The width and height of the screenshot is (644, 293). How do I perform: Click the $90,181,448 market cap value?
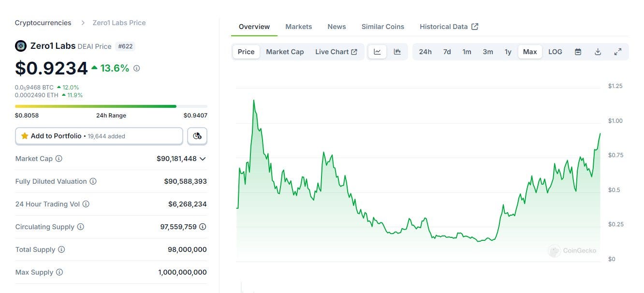point(176,159)
